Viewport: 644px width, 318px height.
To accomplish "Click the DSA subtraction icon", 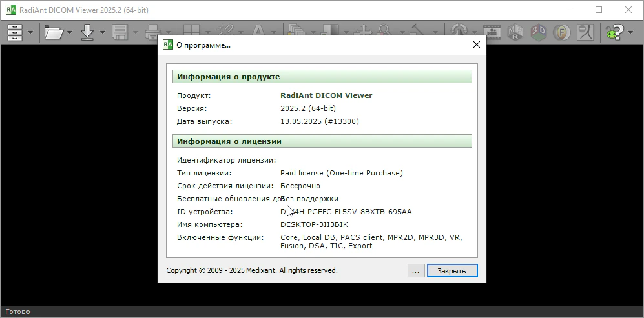I will point(585,32).
